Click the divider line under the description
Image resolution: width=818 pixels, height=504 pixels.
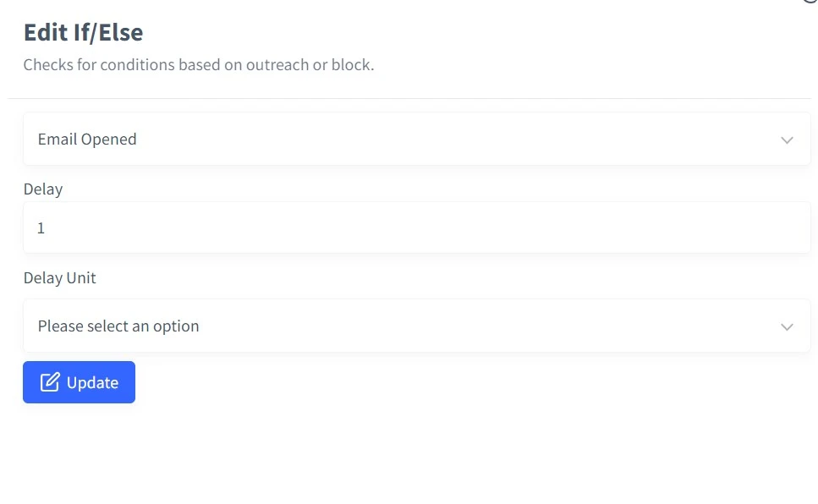click(x=409, y=98)
